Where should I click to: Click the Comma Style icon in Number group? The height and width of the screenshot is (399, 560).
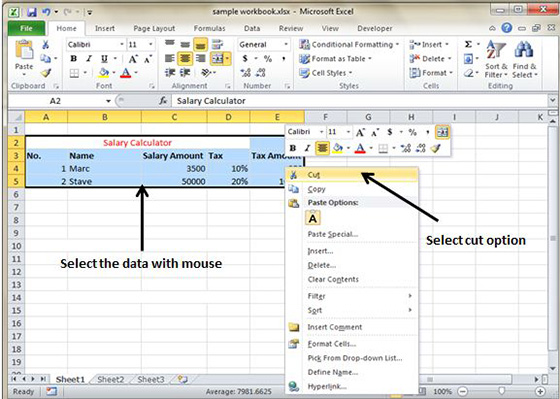(x=283, y=59)
